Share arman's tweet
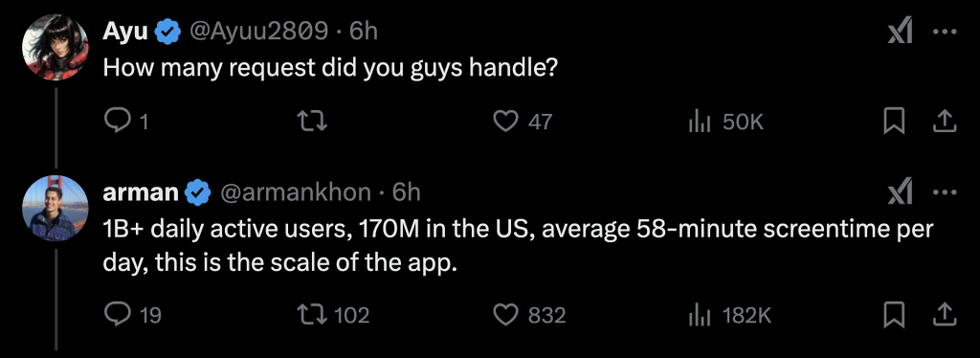This screenshot has height=358, width=980. 945,314
